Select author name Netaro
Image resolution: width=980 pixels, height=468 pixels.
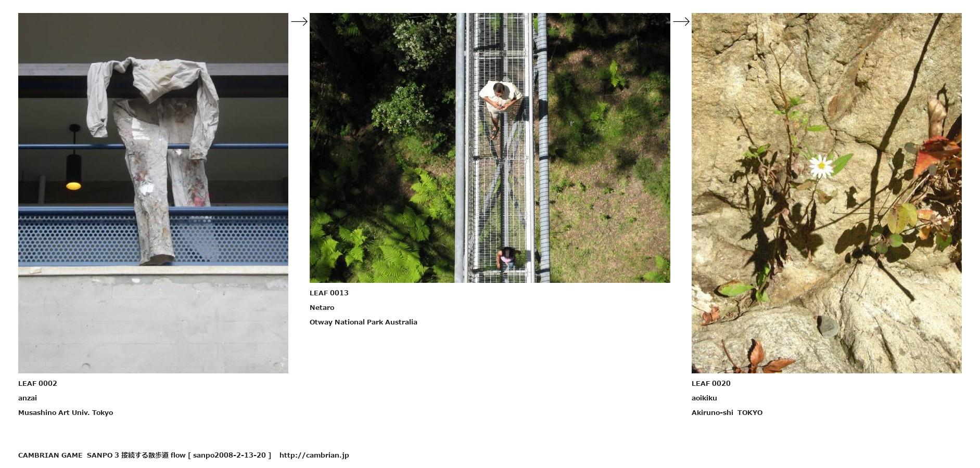pos(322,307)
